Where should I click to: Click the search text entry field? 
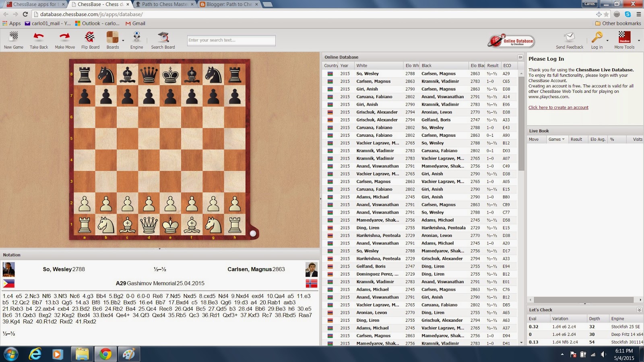click(x=231, y=40)
